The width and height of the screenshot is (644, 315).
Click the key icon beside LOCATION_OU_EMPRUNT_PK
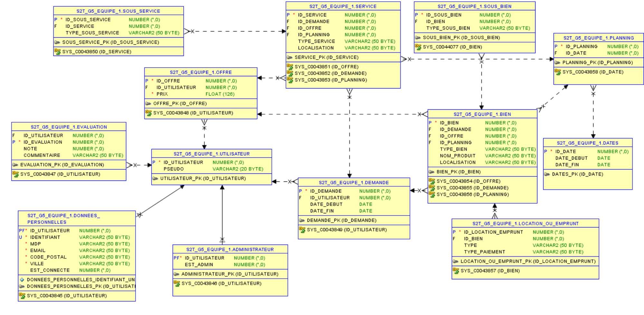(455, 262)
